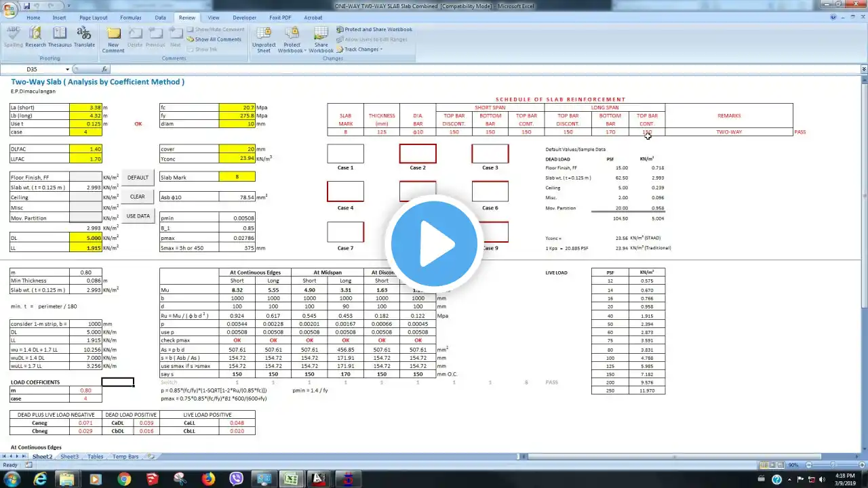
Task: Expand the Name Box dropdown
Action: click(x=67, y=69)
